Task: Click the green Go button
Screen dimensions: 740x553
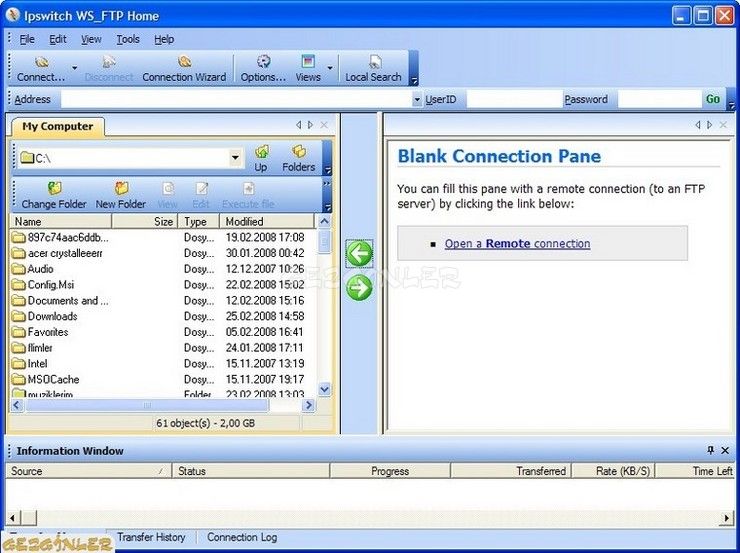Action: coord(713,99)
